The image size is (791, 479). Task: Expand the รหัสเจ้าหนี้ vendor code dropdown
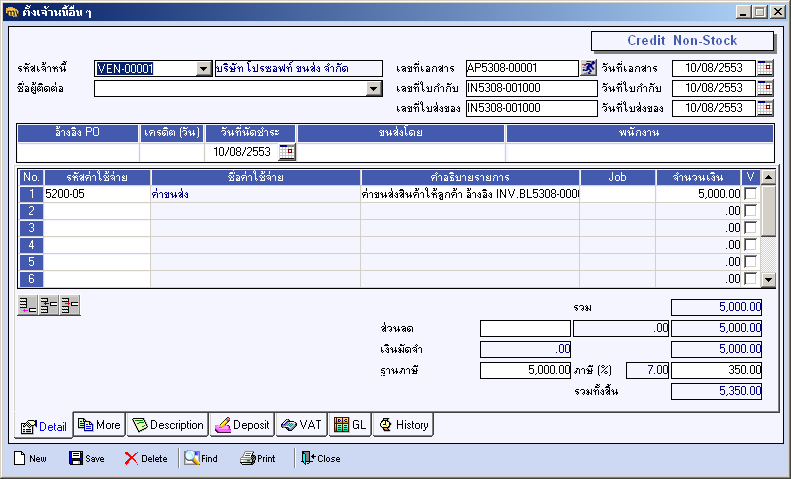pos(203,69)
